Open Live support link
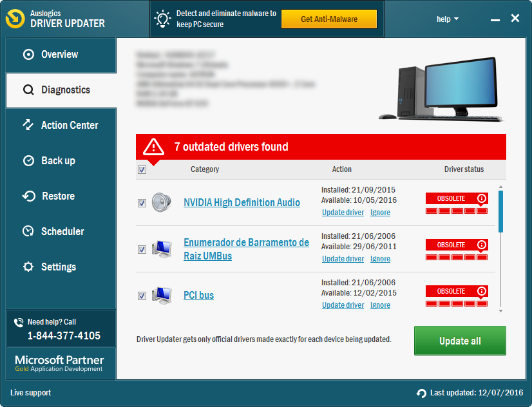 click(x=30, y=393)
